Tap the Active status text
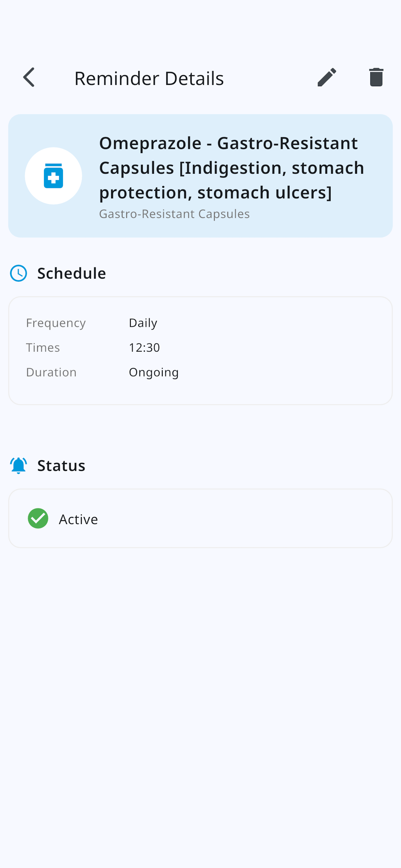Image resolution: width=401 pixels, height=868 pixels. click(78, 519)
